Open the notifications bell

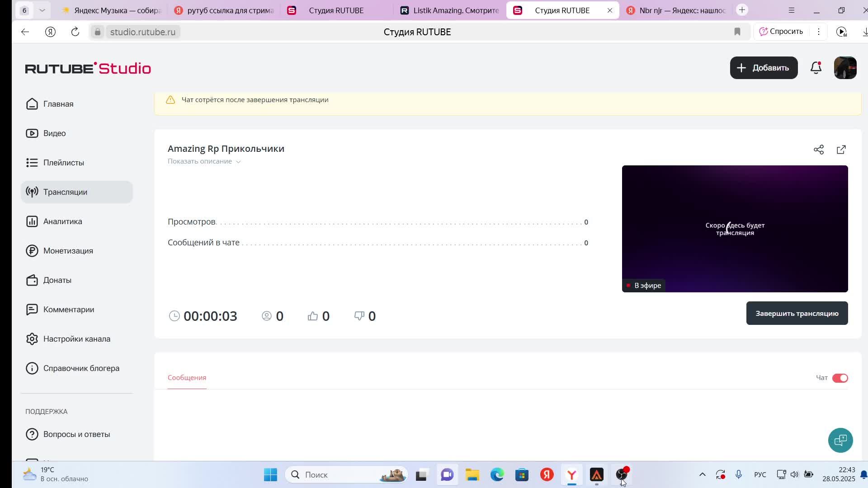[816, 68]
